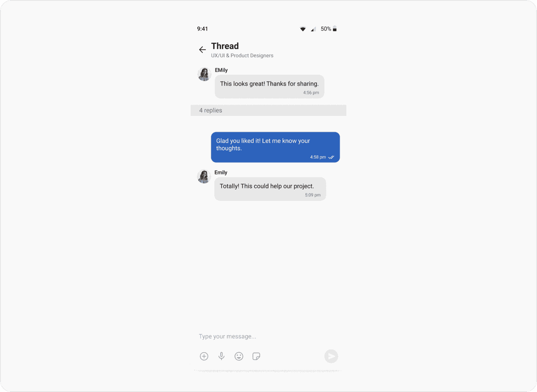
Task: Open the emoji picker
Action: (x=239, y=356)
